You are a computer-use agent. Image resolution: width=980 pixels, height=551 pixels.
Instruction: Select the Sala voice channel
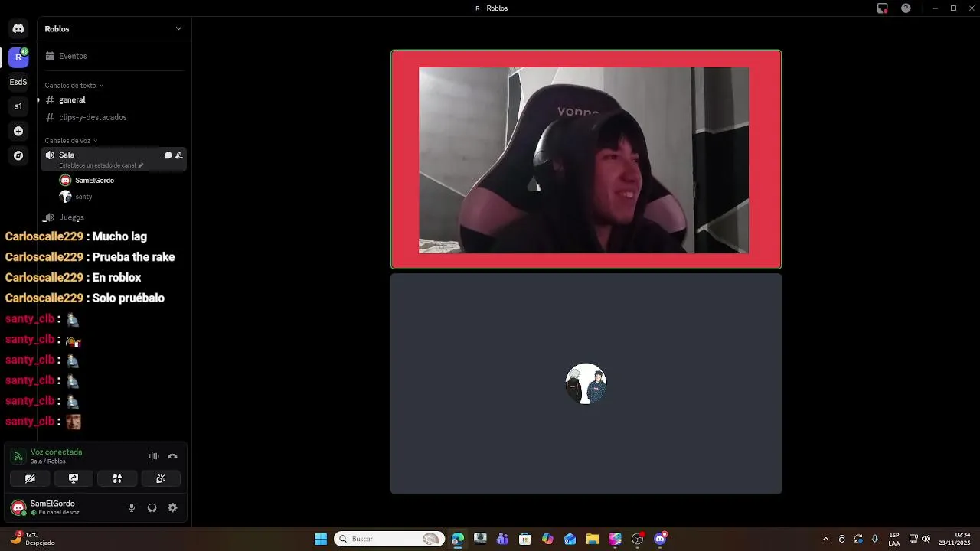click(x=113, y=159)
